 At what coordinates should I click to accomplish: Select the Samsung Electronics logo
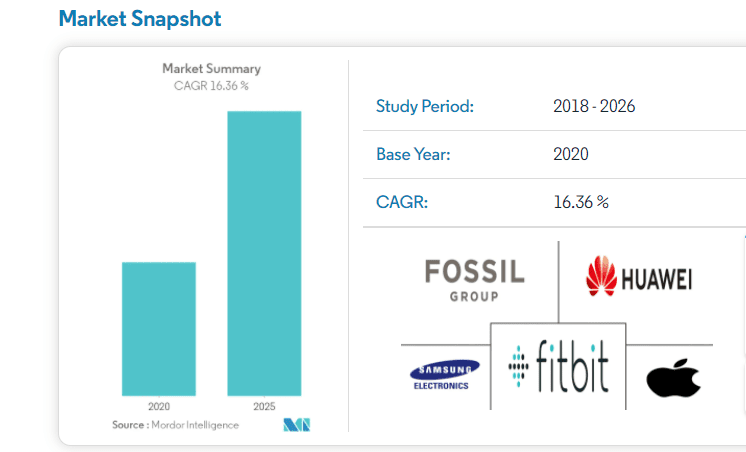coord(444,375)
